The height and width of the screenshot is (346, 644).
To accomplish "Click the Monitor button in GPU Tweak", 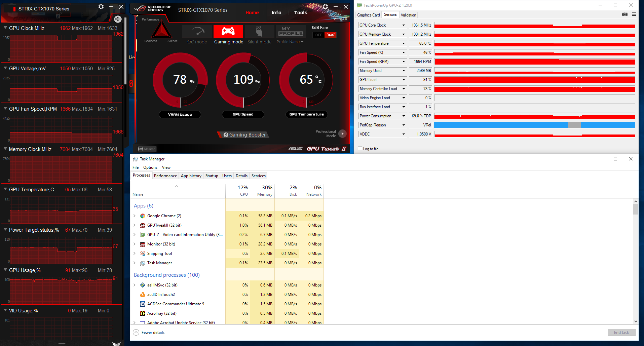I will [x=147, y=149].
